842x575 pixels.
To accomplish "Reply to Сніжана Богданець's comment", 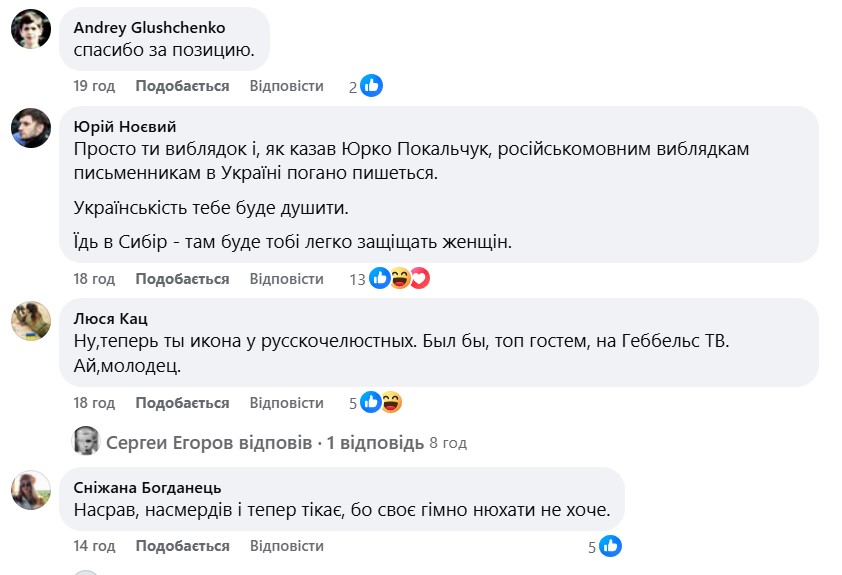I will click(x=286, y=546).
